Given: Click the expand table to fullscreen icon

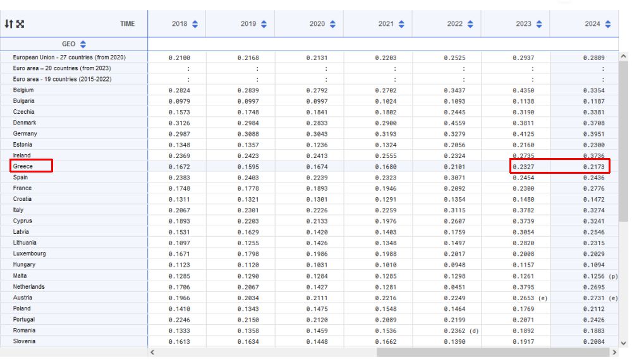Looking at the screenshot, I should point(20,24).
